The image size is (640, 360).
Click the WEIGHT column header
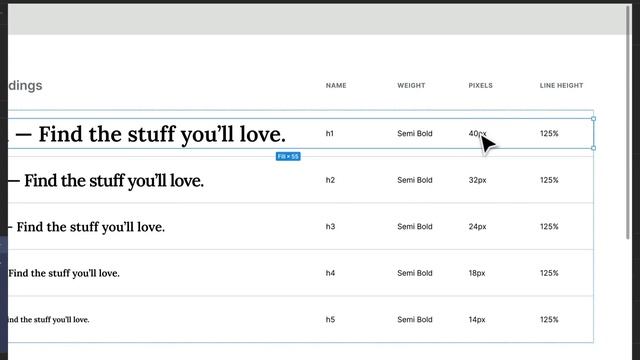pyautogui.click(x=411, y=85)
